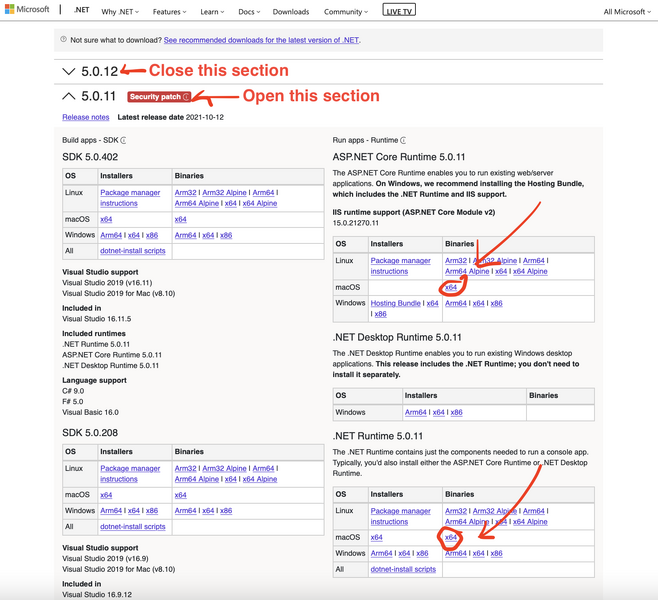Download SDK 5.0.208 Windows Arm64 binary
Screen dimensions: 658x600
185,511
